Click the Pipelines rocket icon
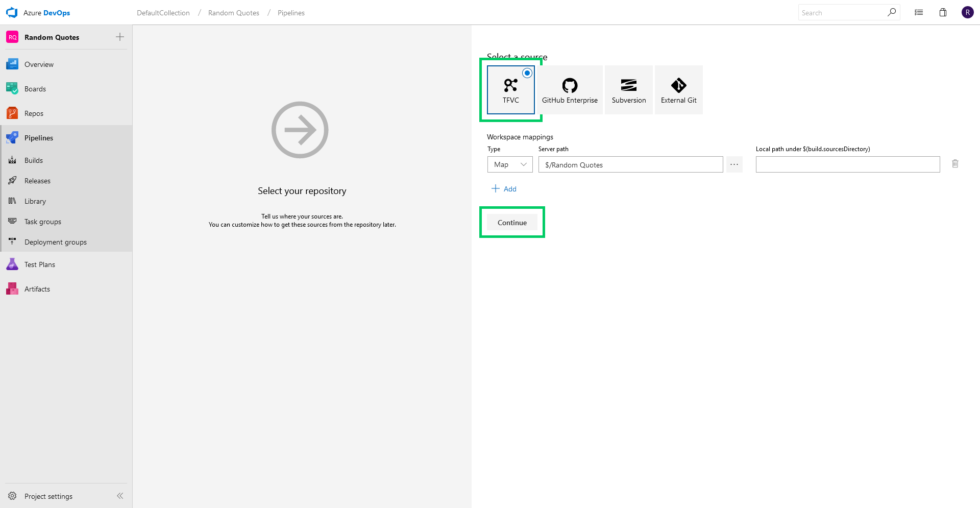Screen dimensions: 980x508 (12, 138)
